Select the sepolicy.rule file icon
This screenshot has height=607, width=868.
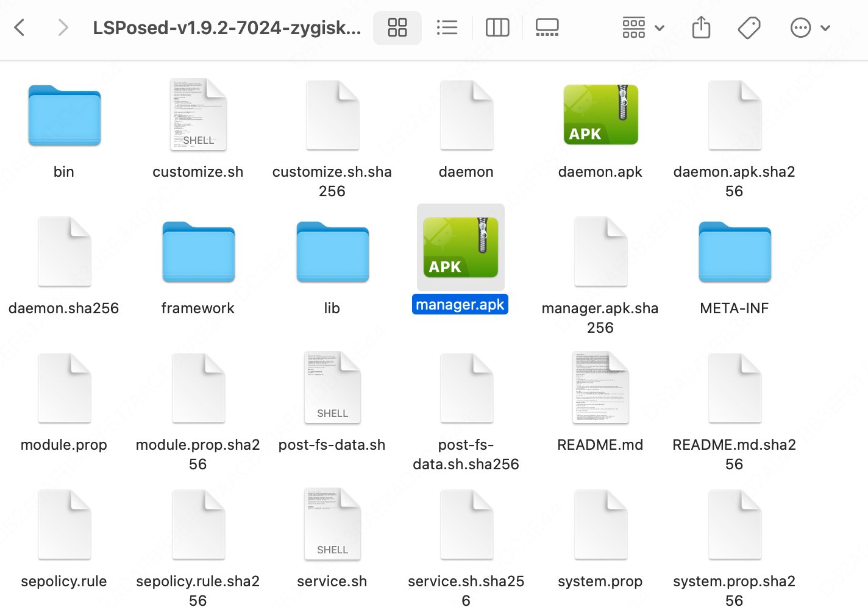tap(64, 524)
